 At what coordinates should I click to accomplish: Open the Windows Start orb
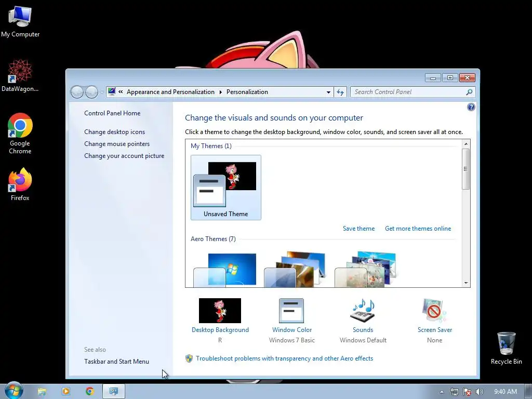click(x=14, y=391)
